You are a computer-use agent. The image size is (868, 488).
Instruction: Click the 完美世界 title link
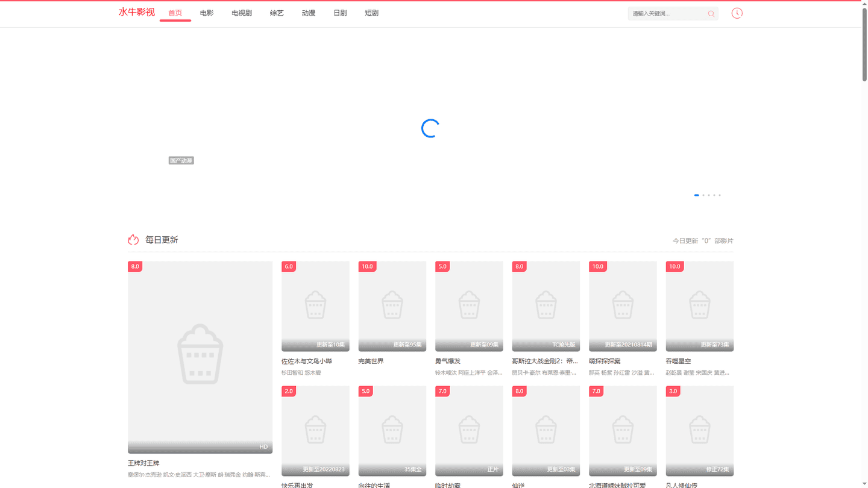[x=371, y=361]
